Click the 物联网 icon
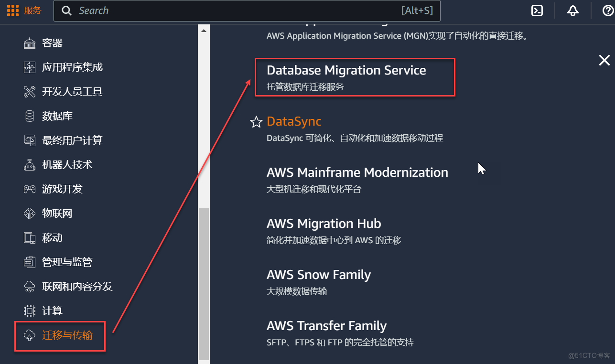Screen dimensions: 615x364 [30, 214]
